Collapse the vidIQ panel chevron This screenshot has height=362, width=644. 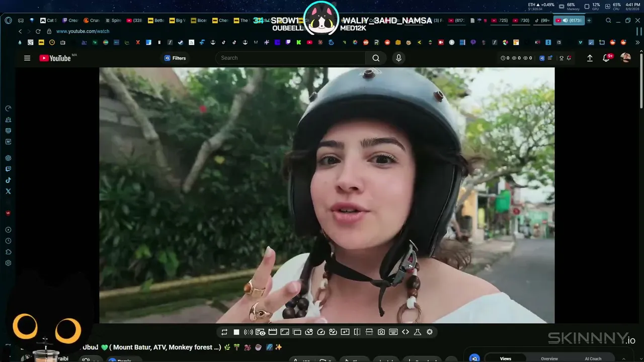(624, 358)
